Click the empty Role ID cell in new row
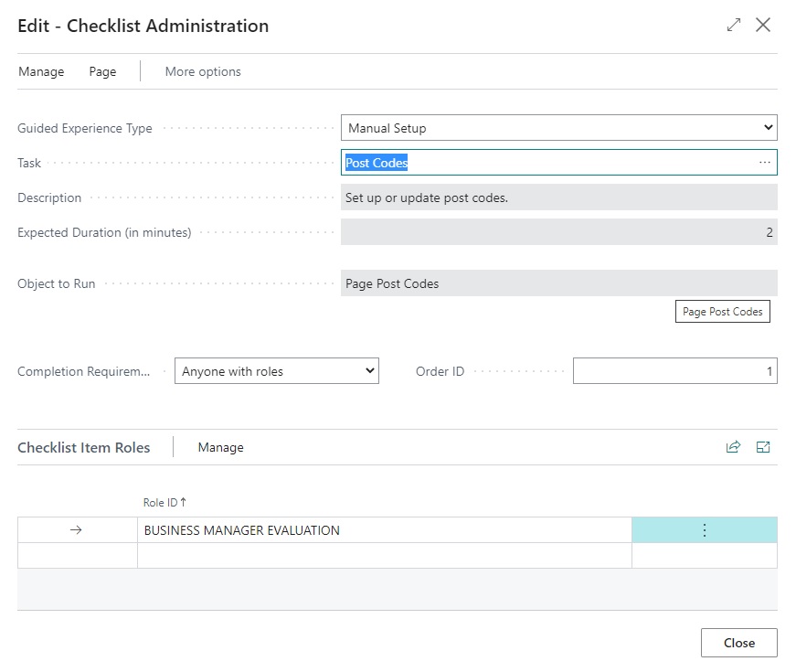The image size is (796, 672). (x=384, y=556)
